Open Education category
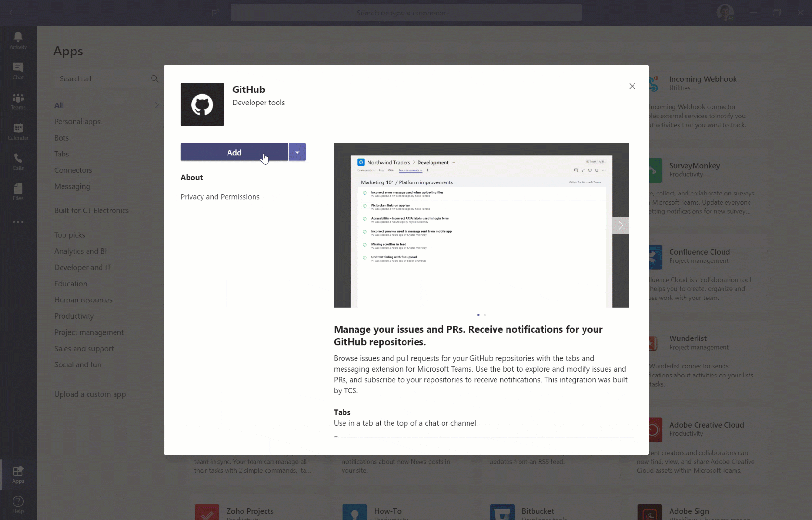The width and height of the screenshot is (812, 520). point(71,284)
